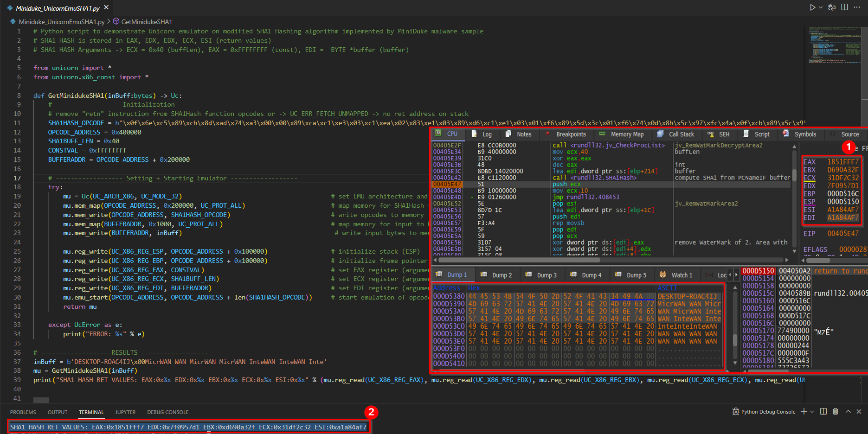868x434 pixels.
Task: Create a new terminal with plus icon
Action: (804, 412)
